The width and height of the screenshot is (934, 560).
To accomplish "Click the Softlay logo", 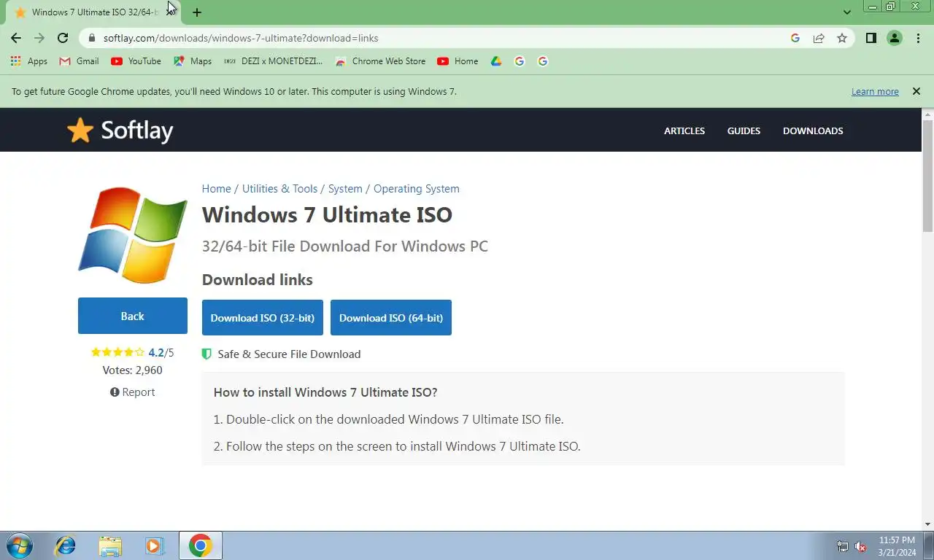I will tap(120, 131).
